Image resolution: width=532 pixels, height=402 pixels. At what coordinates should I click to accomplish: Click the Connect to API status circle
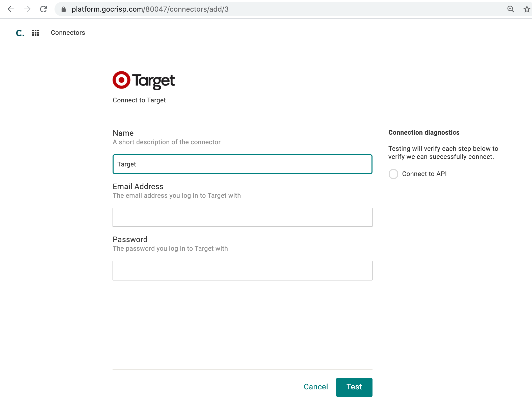(x=393, y=174)
